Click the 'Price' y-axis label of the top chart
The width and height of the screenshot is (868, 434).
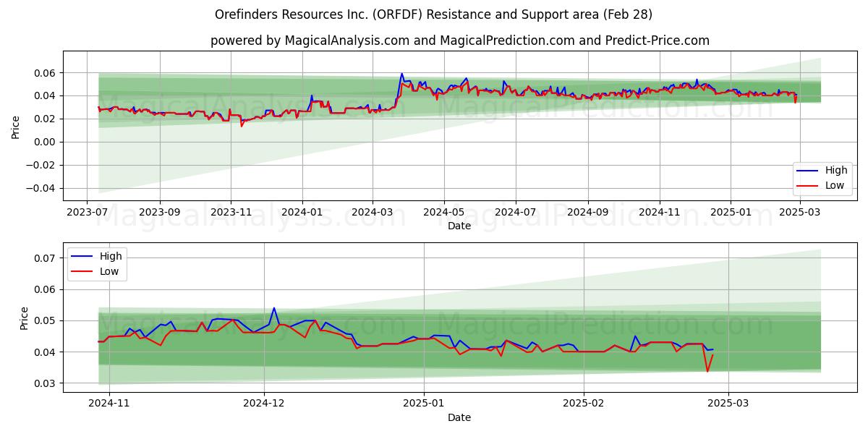pyautogui.click(x=15, y=126)
